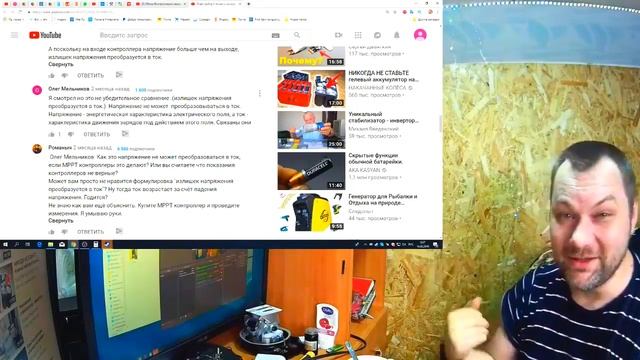Screen dimensions: 640x360
Task: Open the Duracell battery thumbnail with 11:40
Action: [x=311, y=171]
